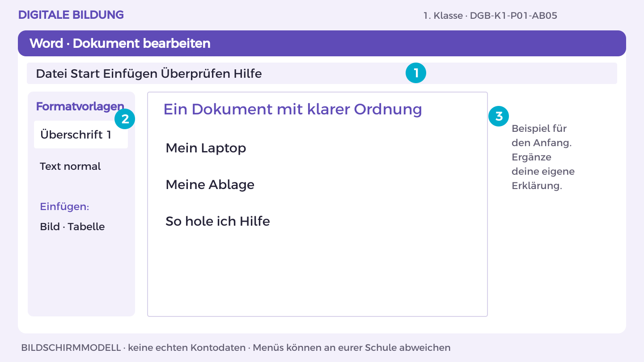The image size is (644, 362).
Task: Click the footer text starting with 'BILDSCHIRMMODELL'
Action: 236,347
